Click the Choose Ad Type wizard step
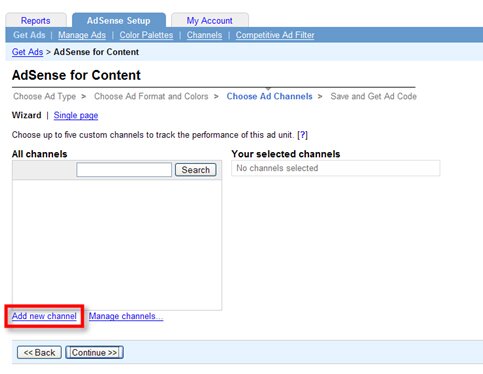 (x=44, y=96)
